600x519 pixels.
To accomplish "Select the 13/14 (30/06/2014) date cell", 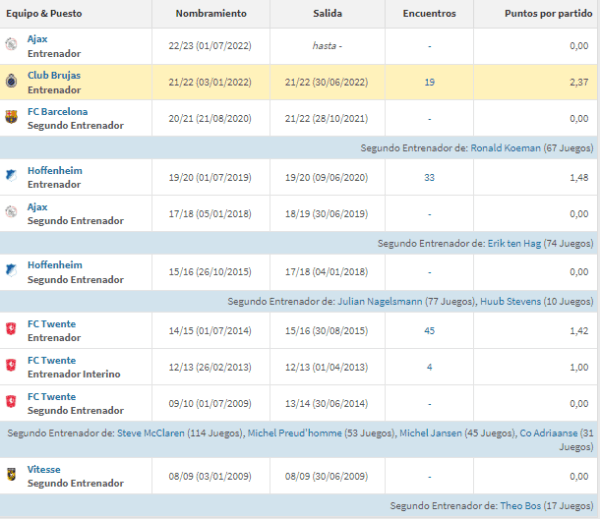I will click(x=326, y=403).
